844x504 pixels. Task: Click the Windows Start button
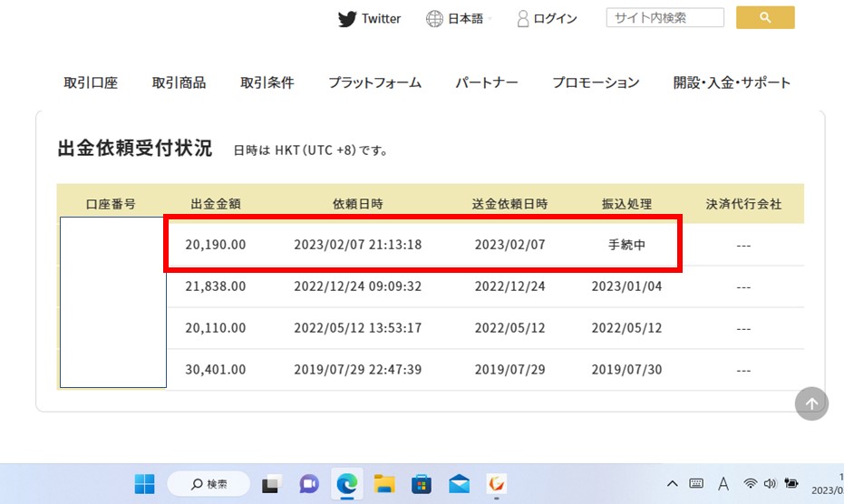pyautogui.click(x=145, y=484)
